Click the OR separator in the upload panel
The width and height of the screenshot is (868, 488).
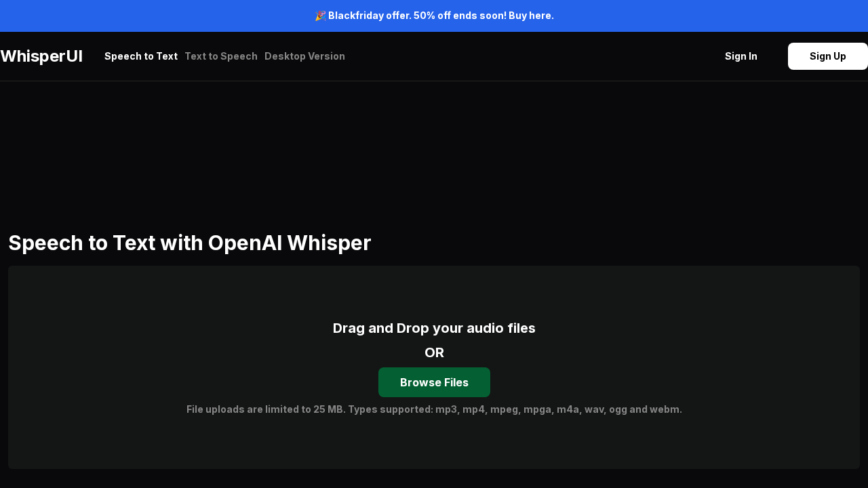pyautogui.click(x=434, y=352)
